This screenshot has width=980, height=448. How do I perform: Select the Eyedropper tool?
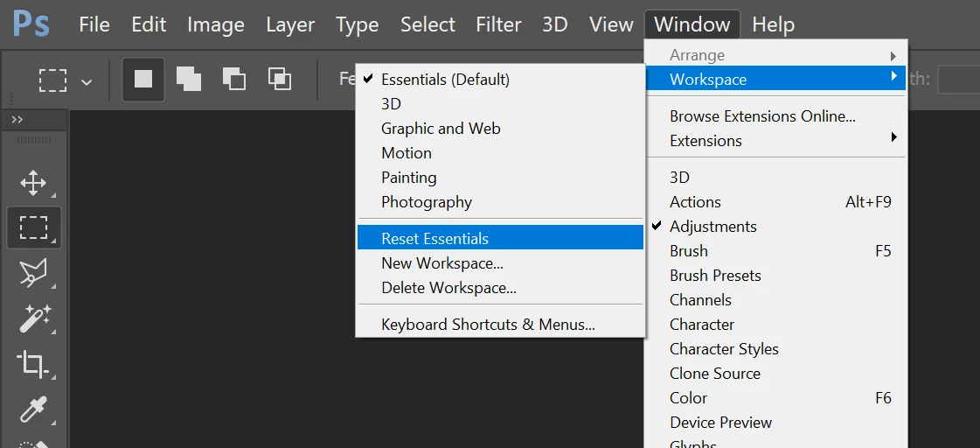coord(32,409)
